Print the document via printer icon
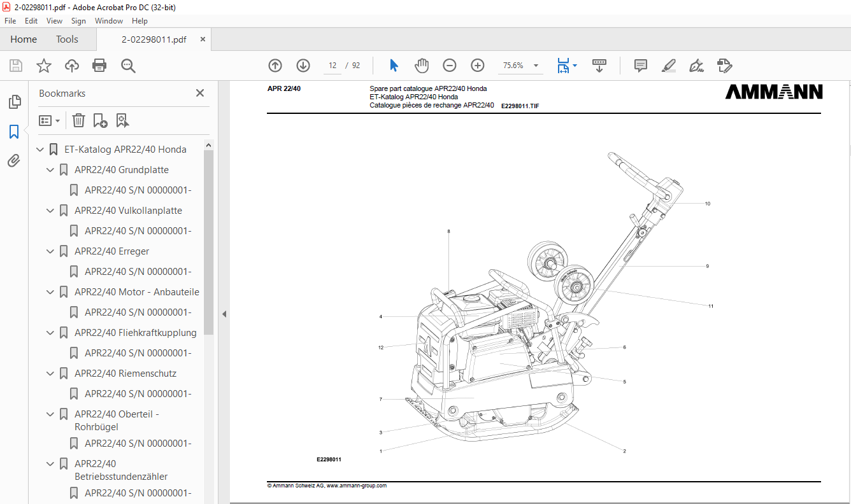 99,66
